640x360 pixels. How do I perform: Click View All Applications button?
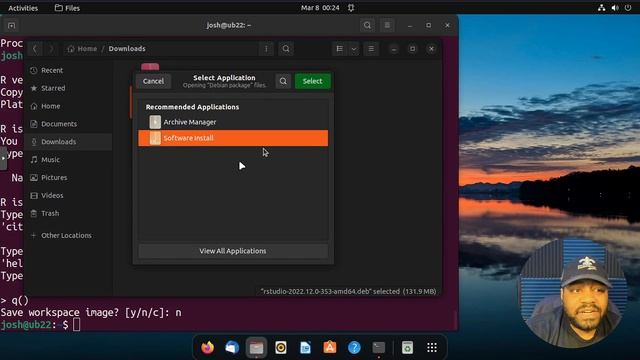click(x=233, y=251)
